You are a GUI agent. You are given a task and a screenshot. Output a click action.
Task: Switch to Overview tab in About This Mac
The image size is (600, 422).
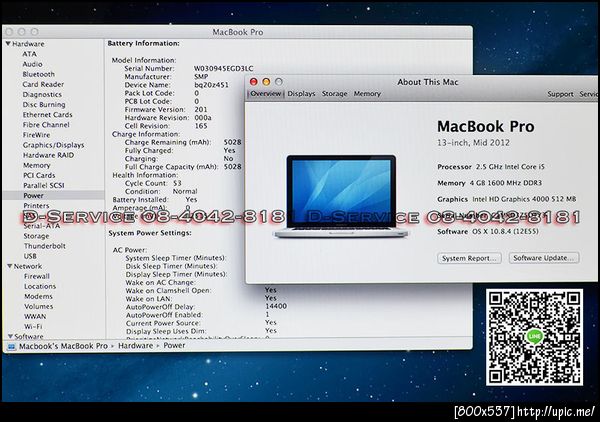coord(266,94)
